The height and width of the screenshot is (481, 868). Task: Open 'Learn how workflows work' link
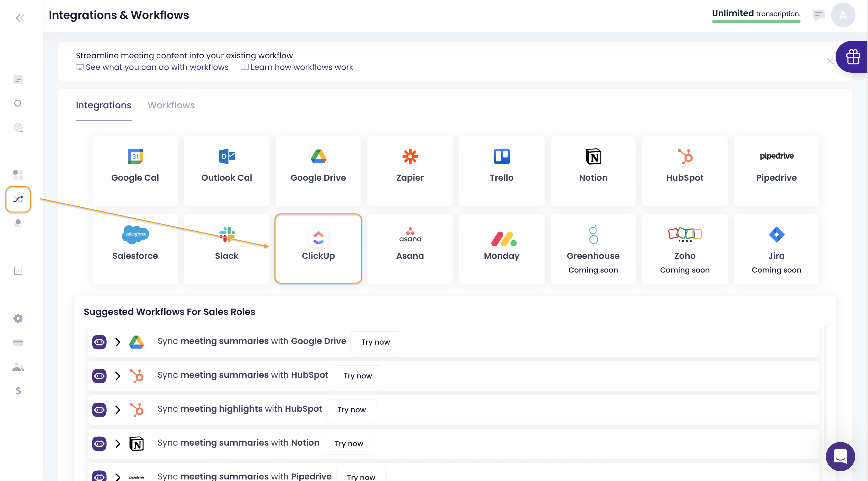[x=301, y=67]
